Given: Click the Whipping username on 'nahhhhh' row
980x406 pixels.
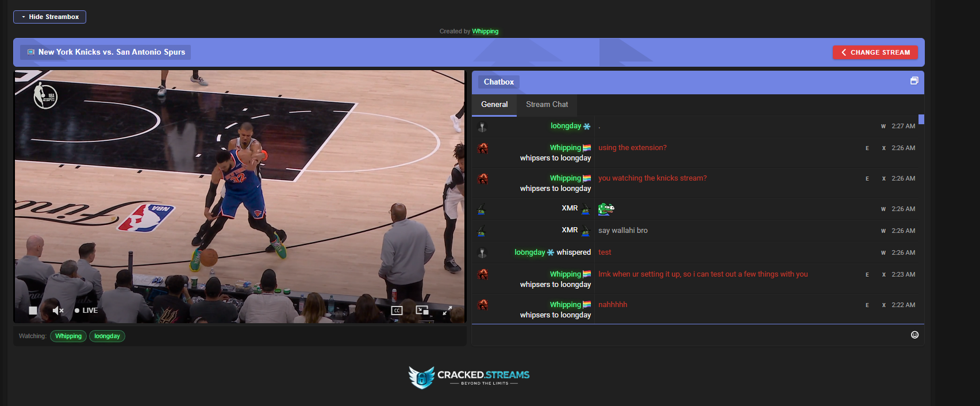Looking at the screenshot, I should click(x=565, y=305).
